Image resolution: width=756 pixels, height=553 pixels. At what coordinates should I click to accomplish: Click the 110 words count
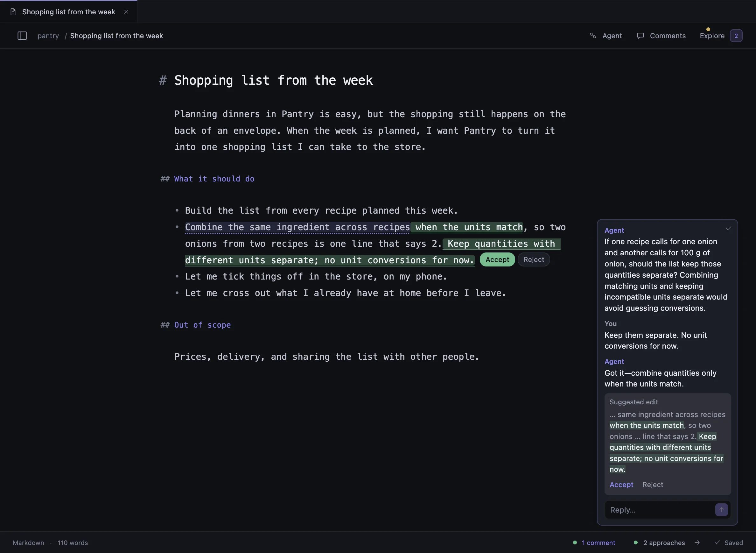(x=73, y=542)
